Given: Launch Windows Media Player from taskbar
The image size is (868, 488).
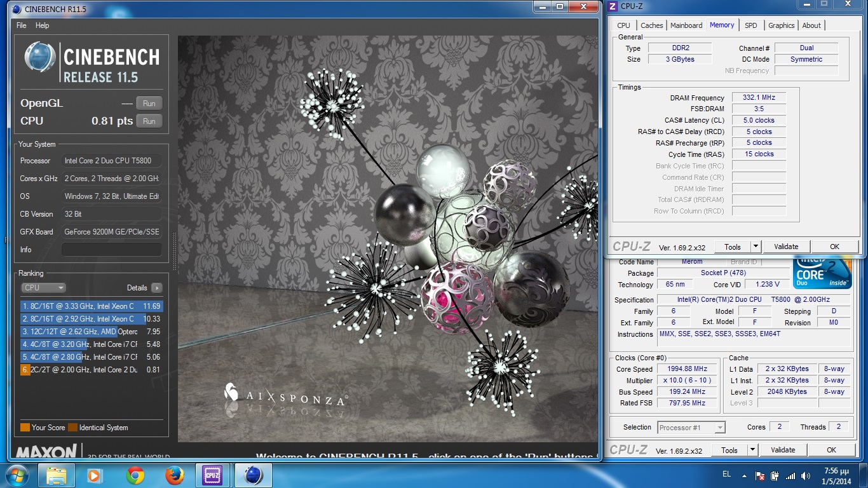Looking at the screenshot, I should tap(95, 475).
